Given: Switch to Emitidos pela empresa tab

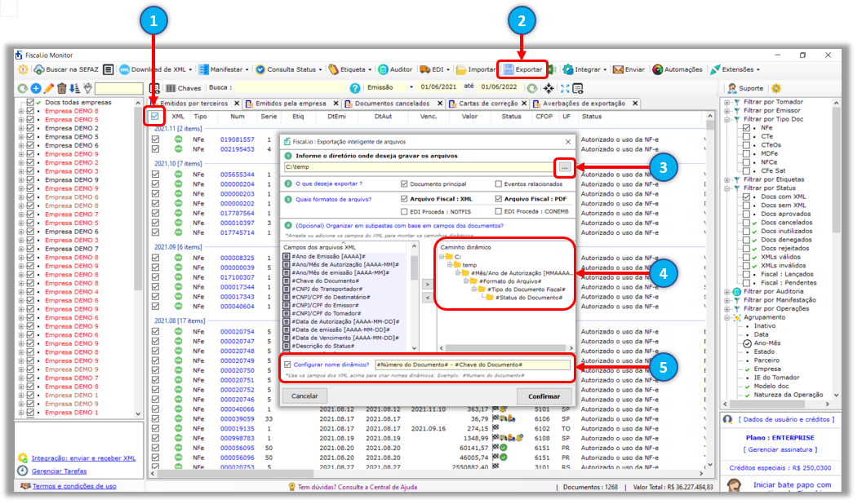Looking at the screenshot, I should tap(291, 104).
